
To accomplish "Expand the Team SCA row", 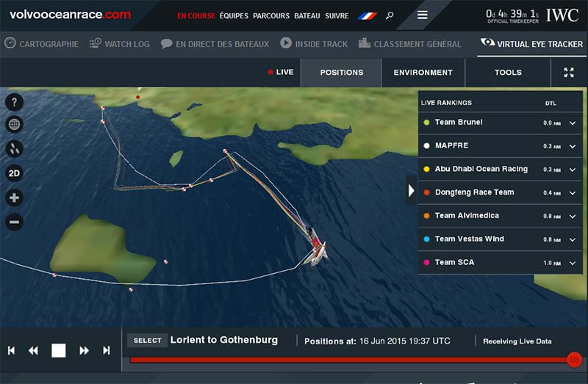I will (573, 263).
